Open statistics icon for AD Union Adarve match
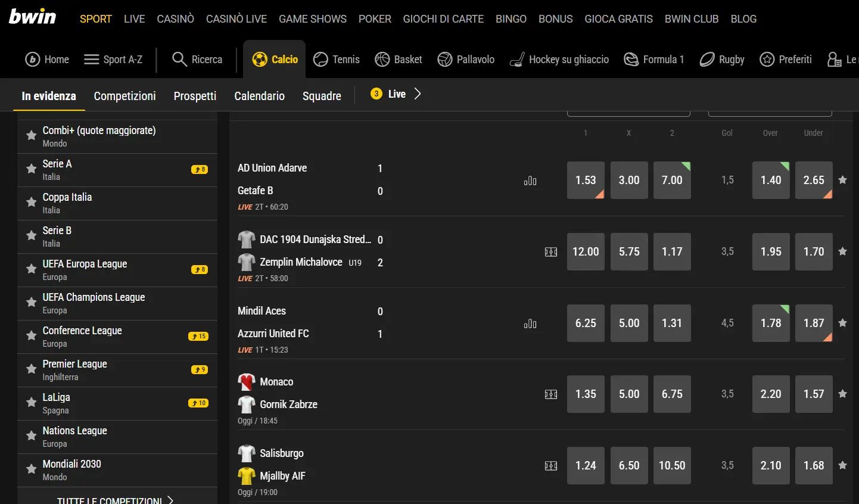Screen dimensions: 859x504 530,181
